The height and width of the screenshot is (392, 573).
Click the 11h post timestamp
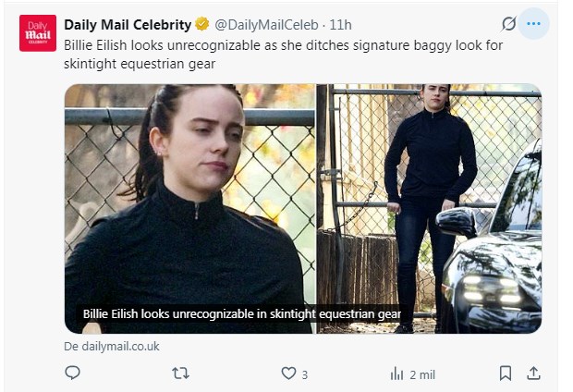pos(340,24)
